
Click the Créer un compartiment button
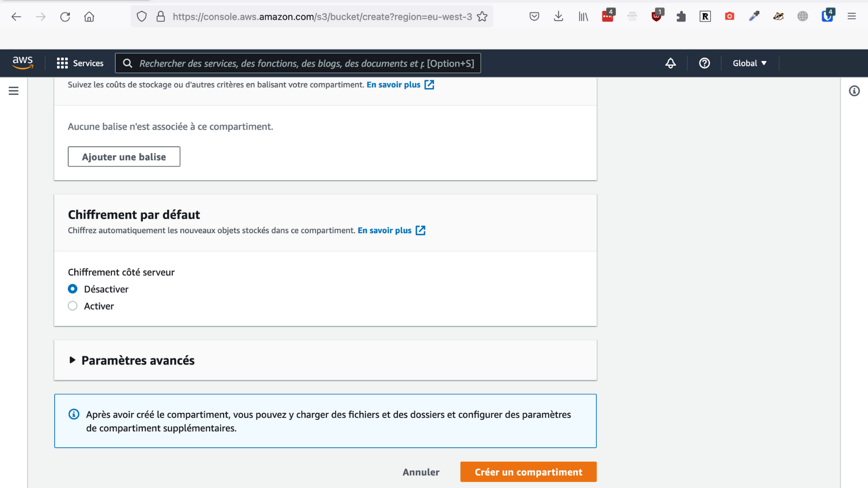[528, 472]
